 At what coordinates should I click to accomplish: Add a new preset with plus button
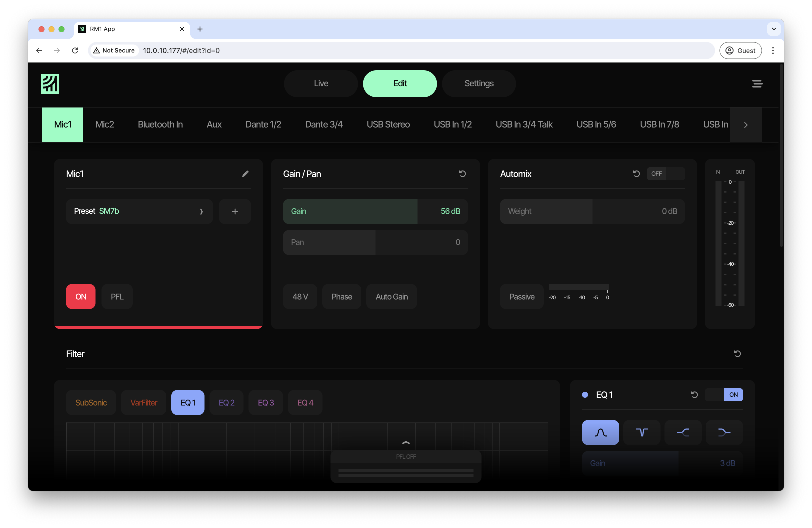pos(235,211)
